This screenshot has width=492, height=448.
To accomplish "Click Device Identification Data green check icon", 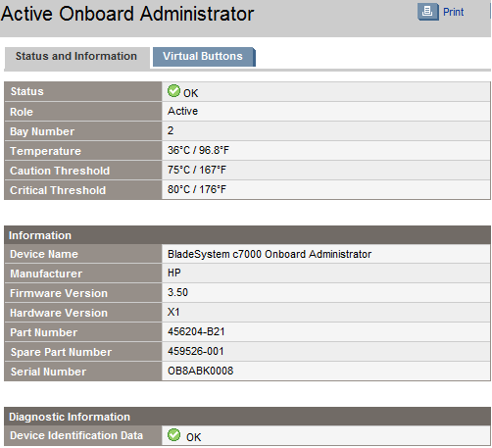I will tap(173, 435).
